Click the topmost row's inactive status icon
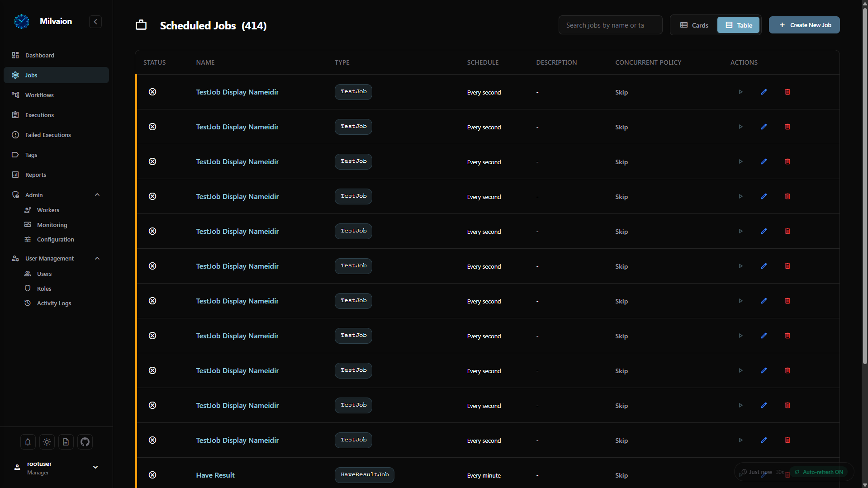 click(x=152, y=92)
